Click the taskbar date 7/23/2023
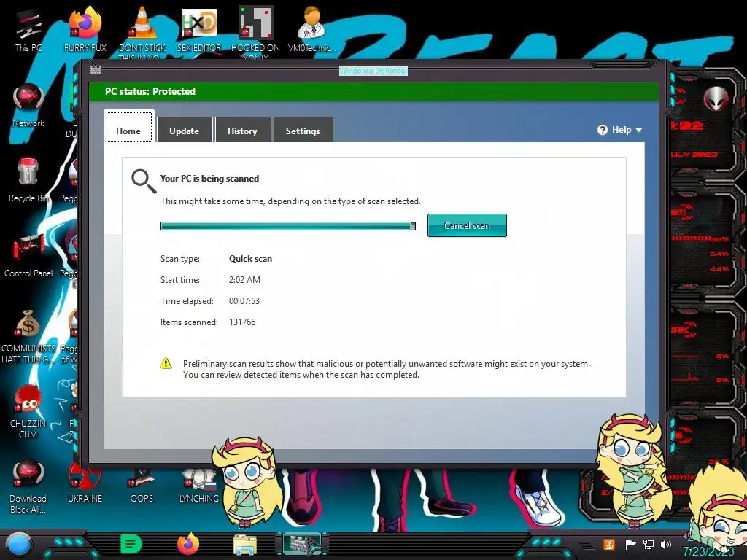747x560 pixels. click(x=708, y=551)
